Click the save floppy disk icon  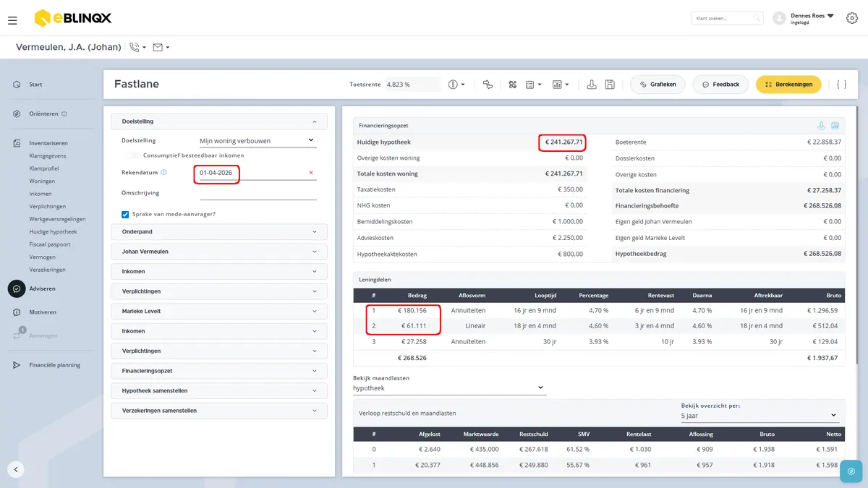(x=610, y=85)
